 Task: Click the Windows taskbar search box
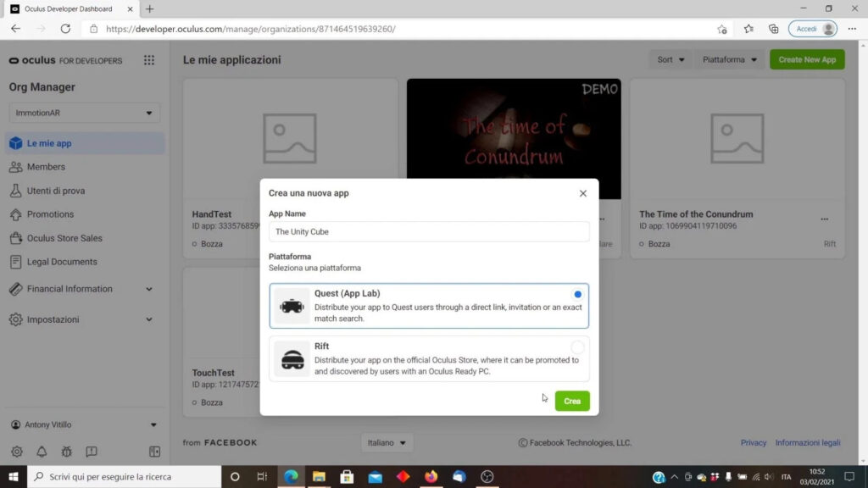tap(124, 476)
